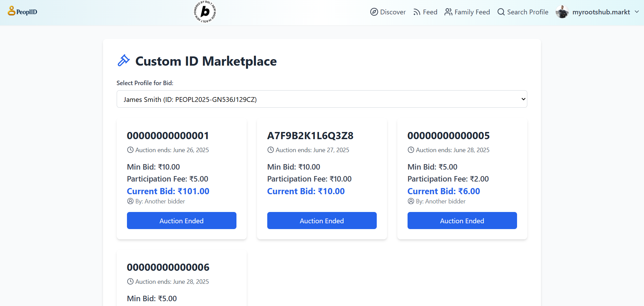
Task: Click clock icon on card 00000000000006
Action: tap(130, 281)
